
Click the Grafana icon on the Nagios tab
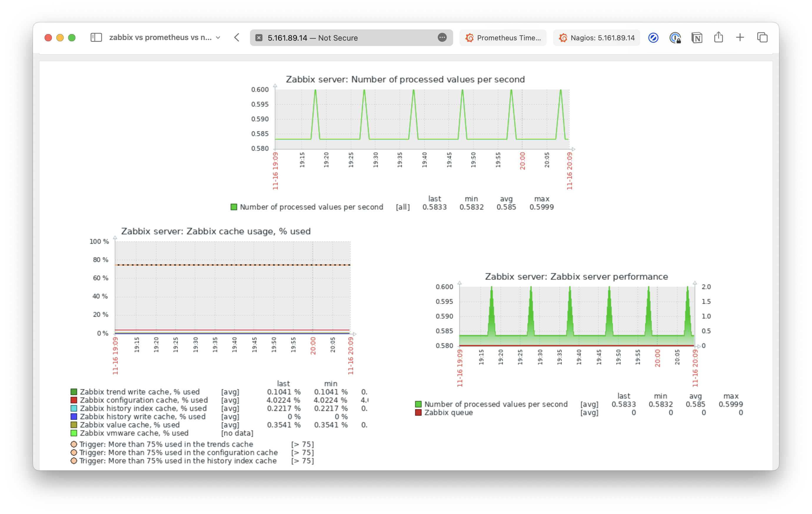(563, 38)
